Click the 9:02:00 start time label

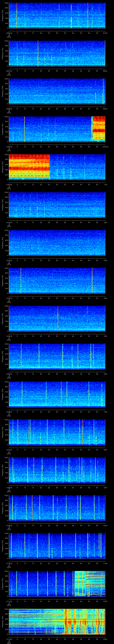[9, 261]
